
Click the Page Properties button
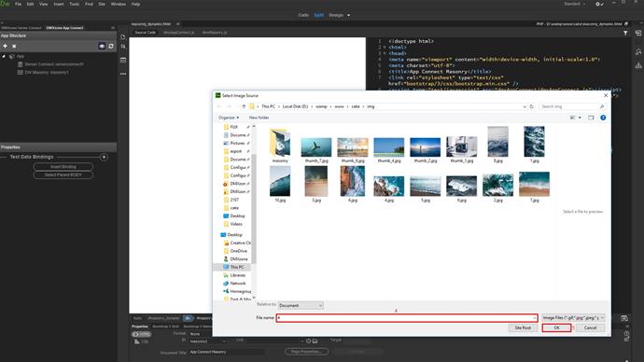(306, 352)
